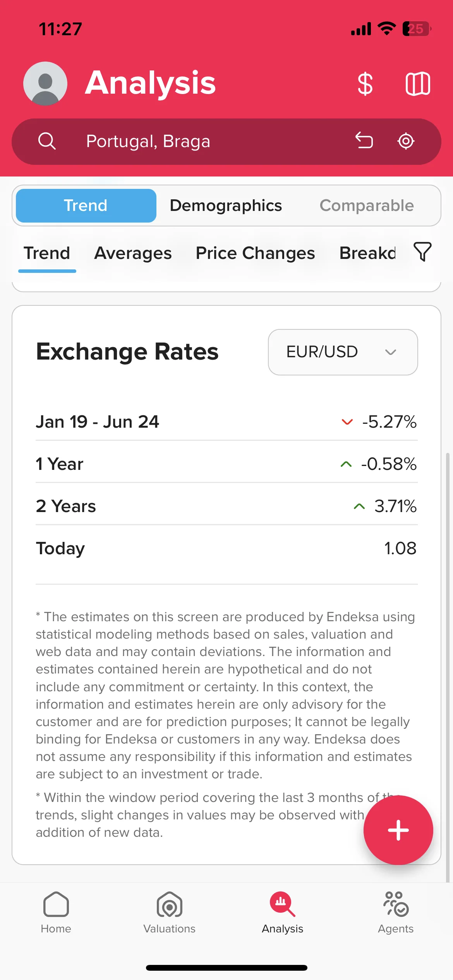This screenshot has height=980, width=453.
Task: Open the map view icon
Action: (x=418, y=84)
